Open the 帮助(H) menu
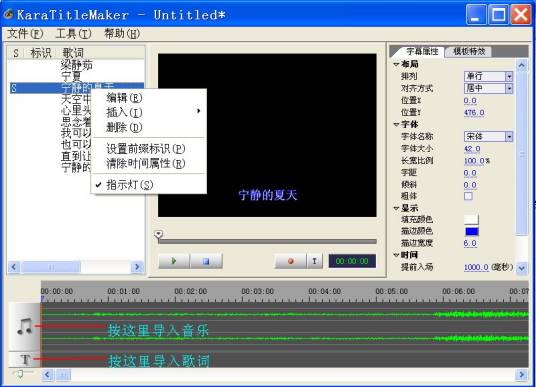This screenshot has width=536, height=387. pyautogui.click(x=122, y=34)
